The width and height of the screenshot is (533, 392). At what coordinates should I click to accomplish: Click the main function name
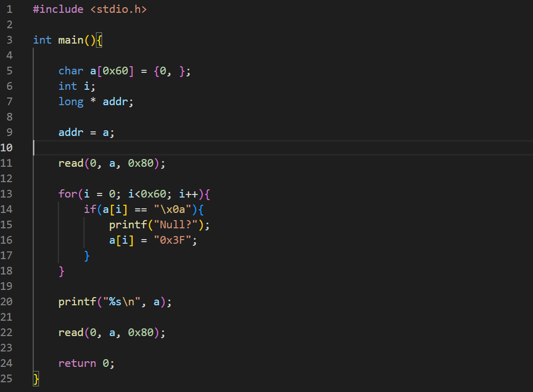(71, 40)
